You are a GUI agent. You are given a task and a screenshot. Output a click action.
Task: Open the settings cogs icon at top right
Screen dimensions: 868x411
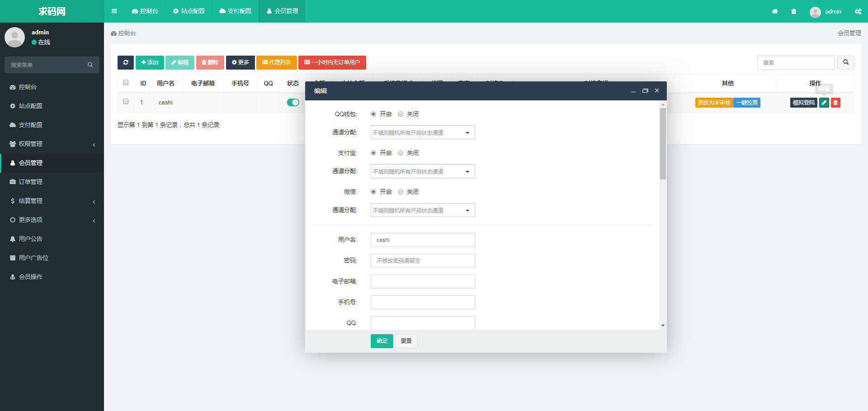tap(858, 12)
